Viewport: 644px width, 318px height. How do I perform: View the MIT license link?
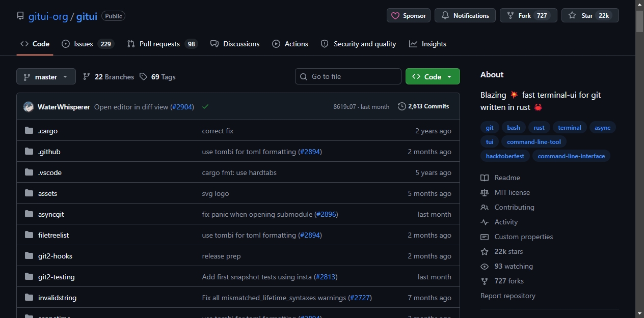click(x=505, y=192)
